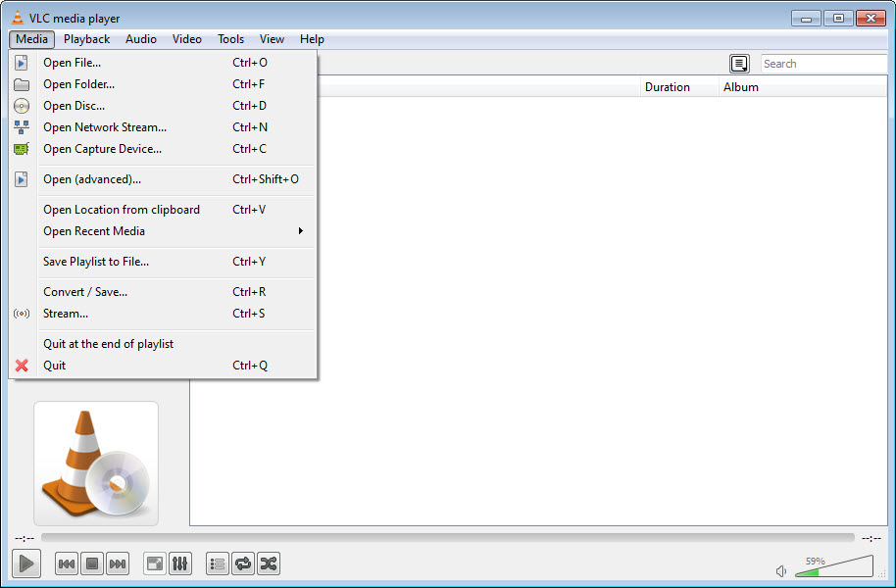Open the Video menu
Image resolution: width=896 pixels, height=588 pixels.
pos(187,39)
